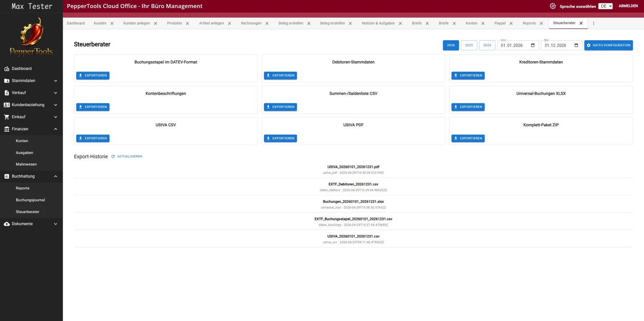
Task: Export Buchungsstapel im DATEV-Format
Action: click(x=93, y=76)
